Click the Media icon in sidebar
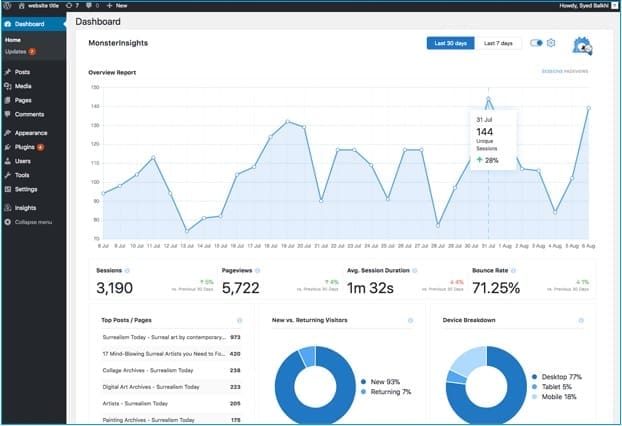 tap(8, 86)
